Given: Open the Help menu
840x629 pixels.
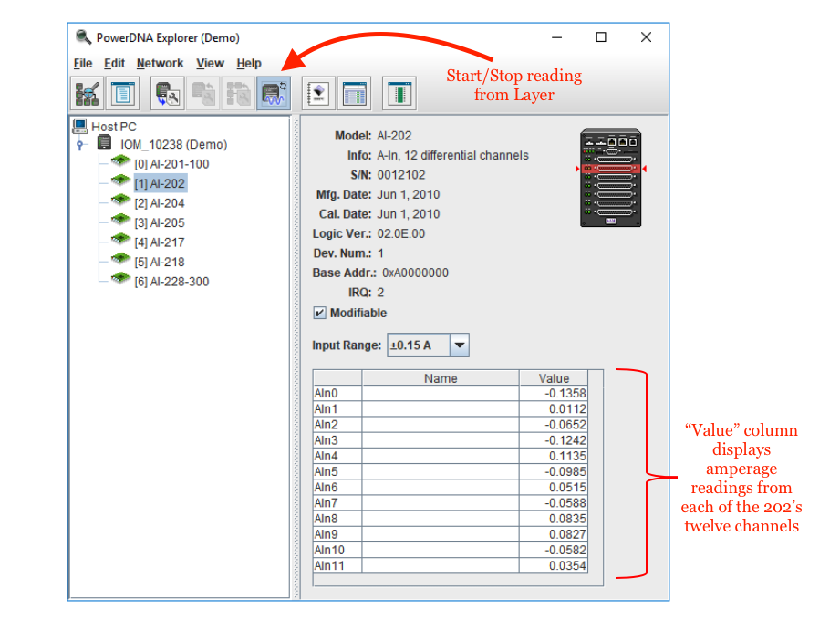Looking at the screenshot, I should pyautogui.click(x=249, y=63).
